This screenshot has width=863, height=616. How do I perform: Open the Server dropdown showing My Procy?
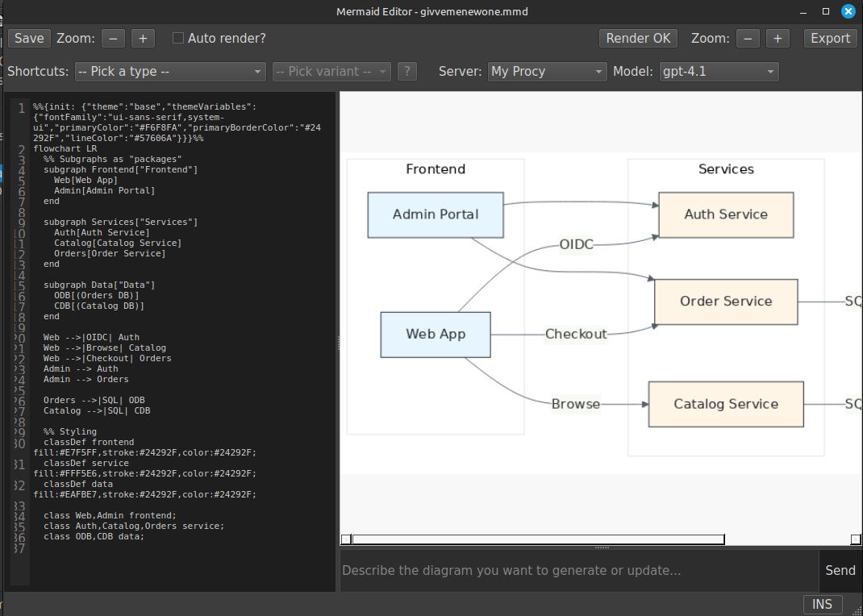[547, 72]
